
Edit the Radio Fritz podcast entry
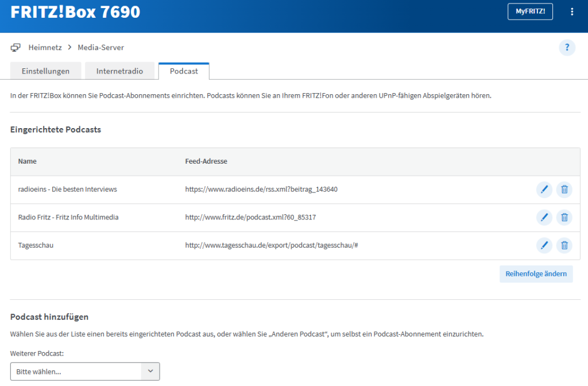[x=544, y=217]
